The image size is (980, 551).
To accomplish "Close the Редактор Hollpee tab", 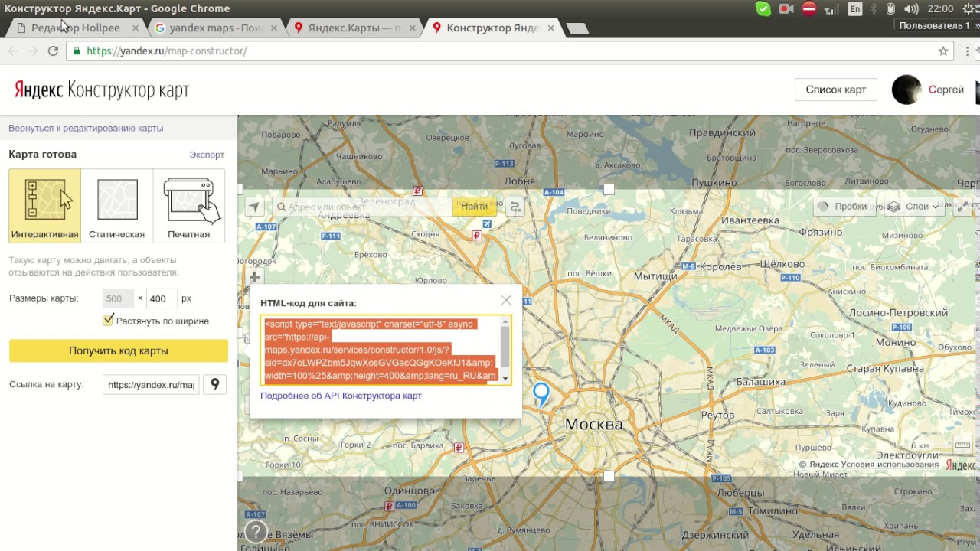I will coord(136,28).
